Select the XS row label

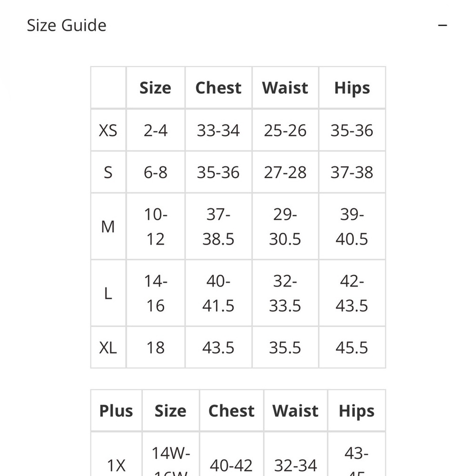[108, 130]
